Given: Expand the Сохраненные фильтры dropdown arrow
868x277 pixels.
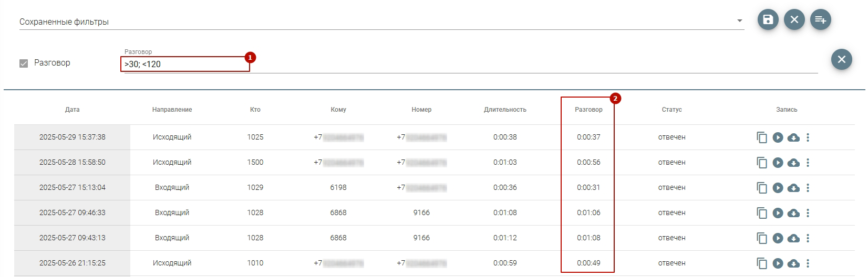Looking at the screenshot, I should point(739,21).
